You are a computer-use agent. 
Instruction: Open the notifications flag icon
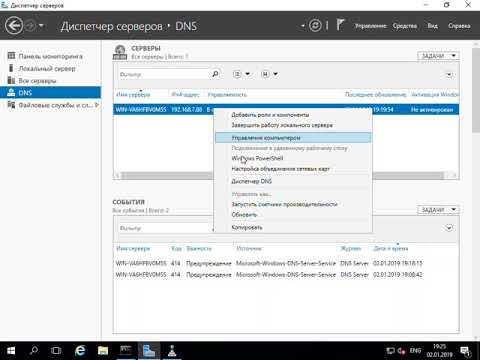(x=340, y=25)
